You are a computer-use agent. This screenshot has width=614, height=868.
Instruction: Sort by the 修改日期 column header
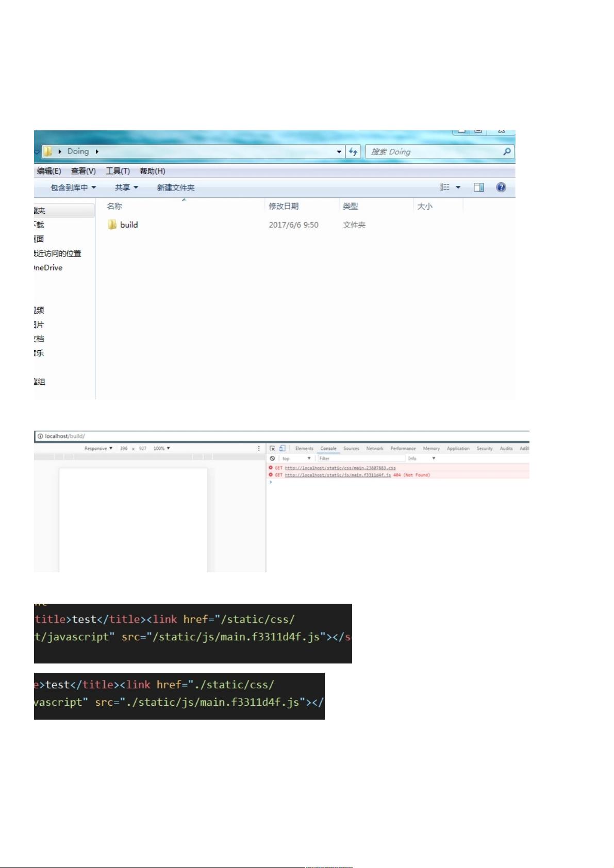point(284,206)
